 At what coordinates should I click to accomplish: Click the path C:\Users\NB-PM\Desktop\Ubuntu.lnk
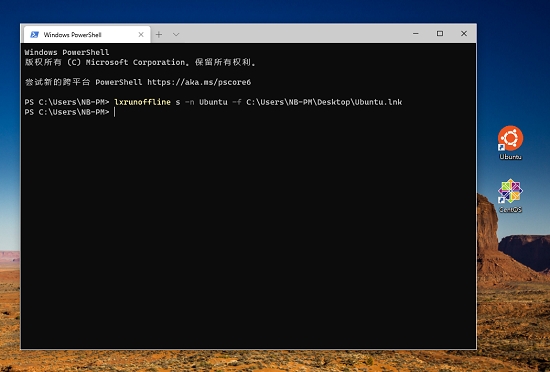pos(324,102)
